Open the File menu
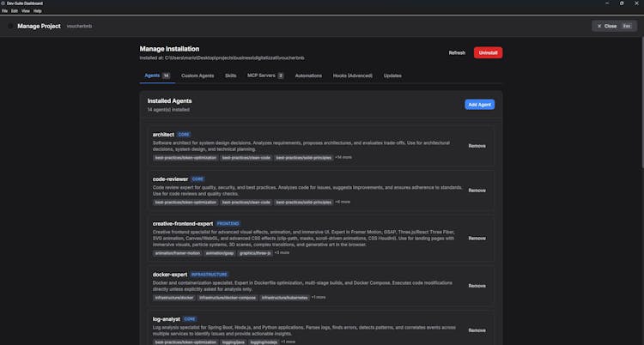 pyautogui.click(x=4, y=10)
